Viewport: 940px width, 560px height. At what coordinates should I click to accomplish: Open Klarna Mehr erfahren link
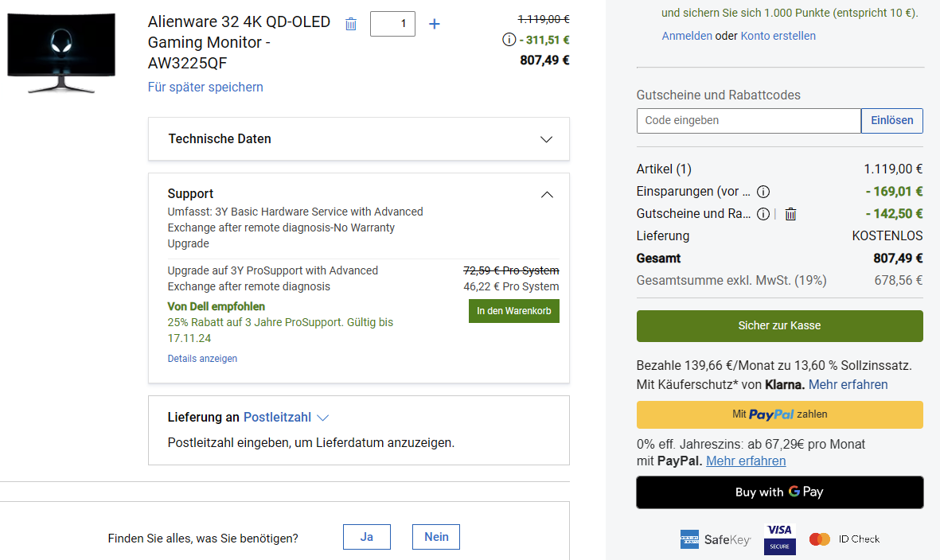pyautogui.click(x=848, y=384)
